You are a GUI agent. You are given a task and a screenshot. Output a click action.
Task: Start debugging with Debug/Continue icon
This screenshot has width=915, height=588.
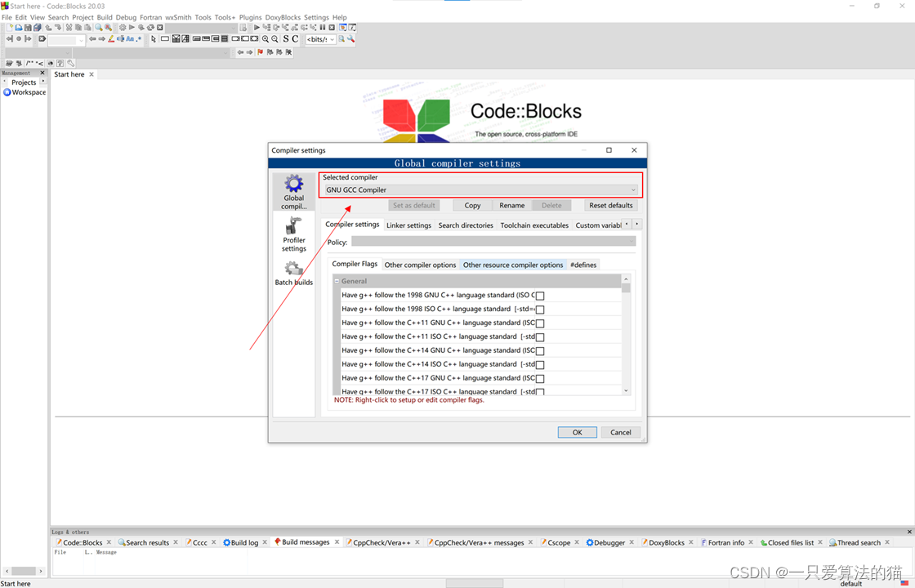click(x=257, y=28)
